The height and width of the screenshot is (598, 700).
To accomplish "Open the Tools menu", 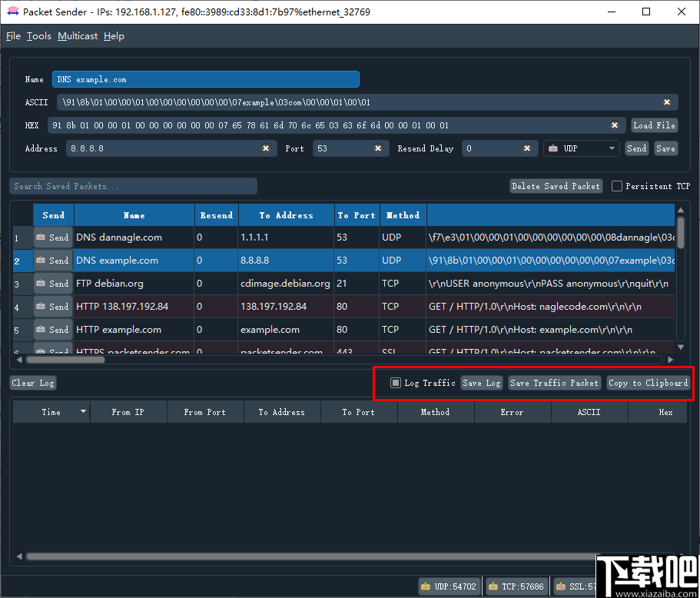I will 38,35.
